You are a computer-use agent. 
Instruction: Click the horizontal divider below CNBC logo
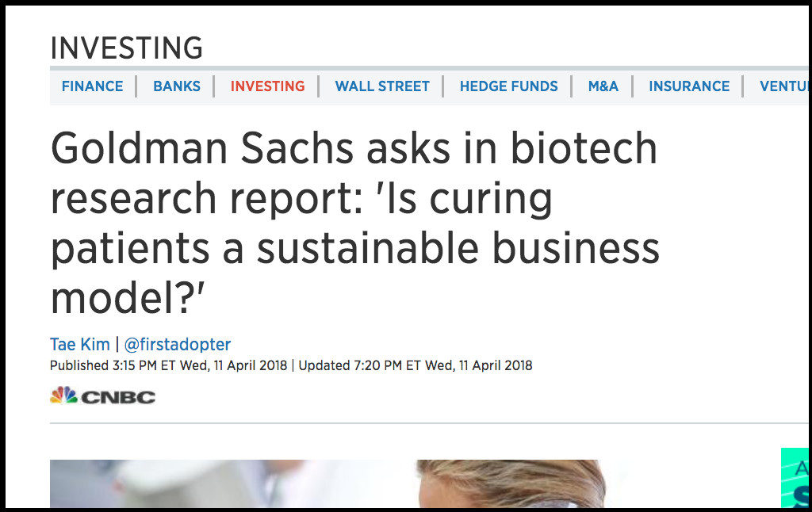428,423
